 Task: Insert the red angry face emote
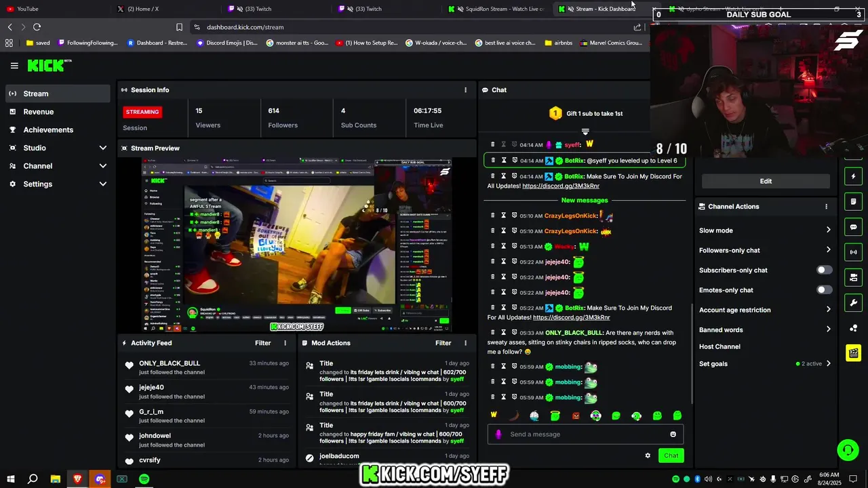pos(576,416)
